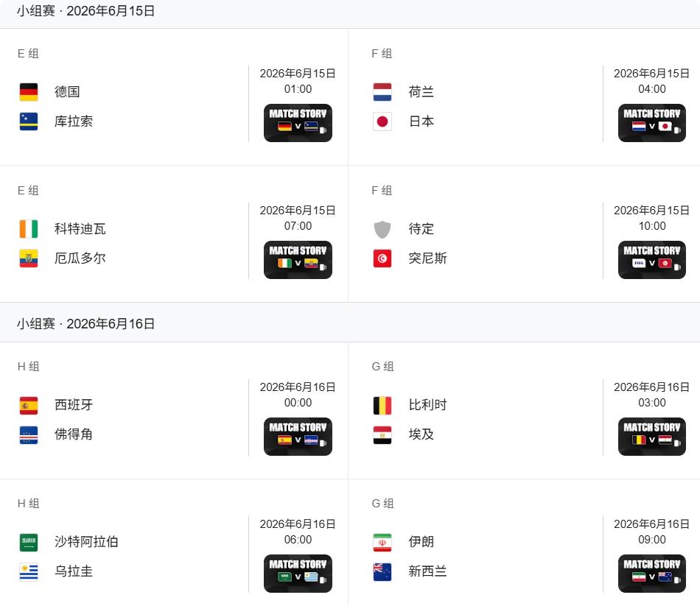Screen dimensions: 700x606
Task: Click the Japan flag icon
Action: 382,121
